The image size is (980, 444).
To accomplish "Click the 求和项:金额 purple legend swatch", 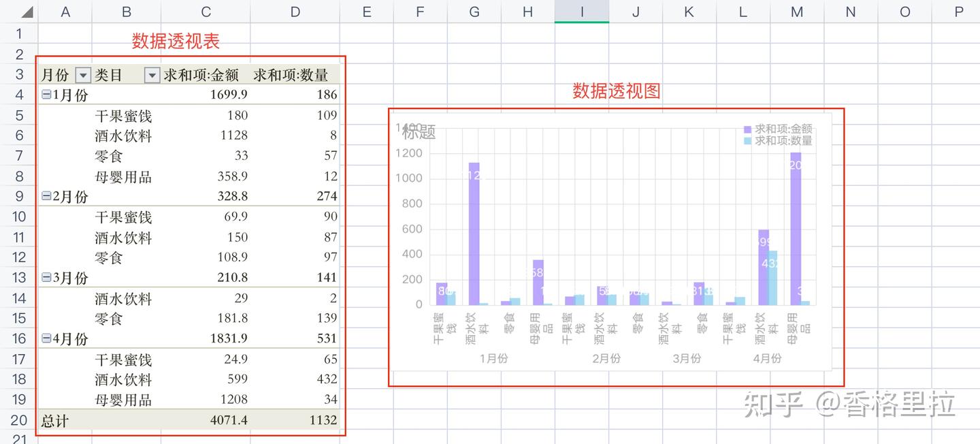I will click(x=747, y=129).
